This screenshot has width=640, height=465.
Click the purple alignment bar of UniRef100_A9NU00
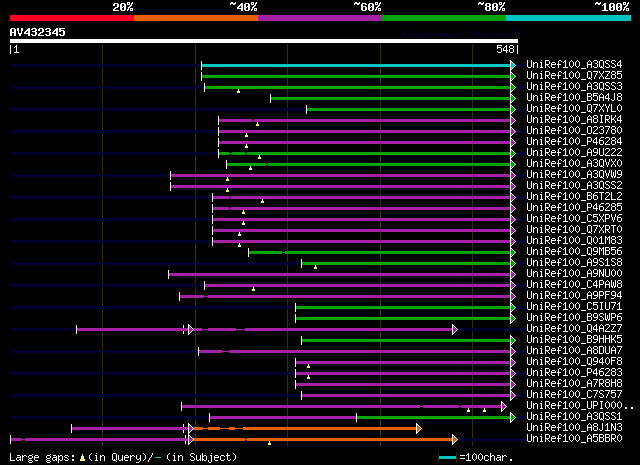pyautogui.click(x=340, y=275)
